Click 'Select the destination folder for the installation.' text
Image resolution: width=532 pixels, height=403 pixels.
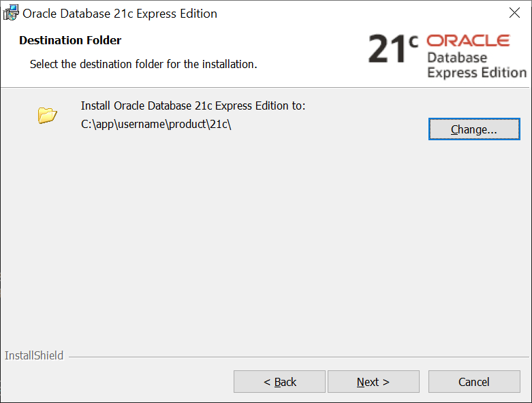click(144, 64)
